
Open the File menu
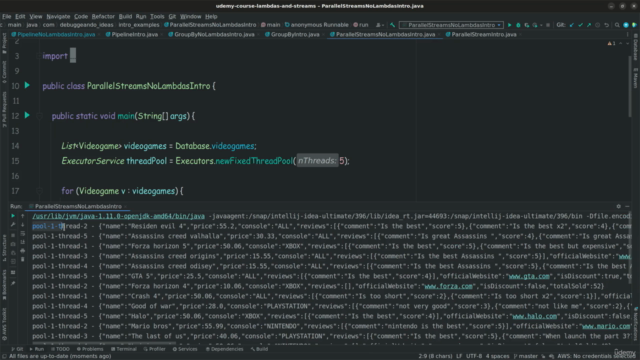coord(7,16)
